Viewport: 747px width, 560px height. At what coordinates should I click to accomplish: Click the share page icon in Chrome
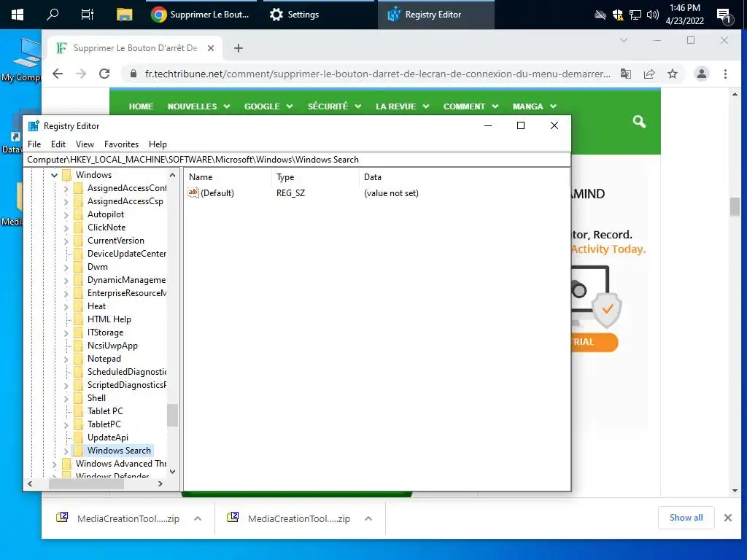click(x=649, y=74)
